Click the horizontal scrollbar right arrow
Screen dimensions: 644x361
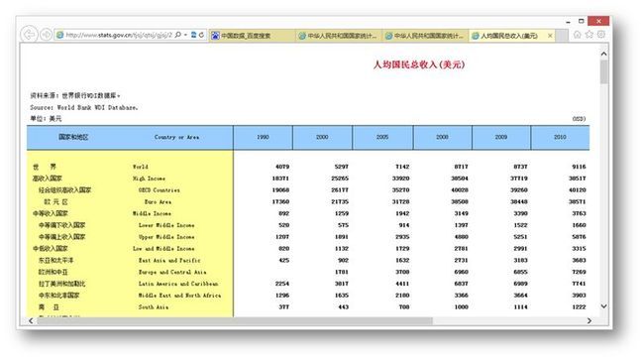point(590,320)
